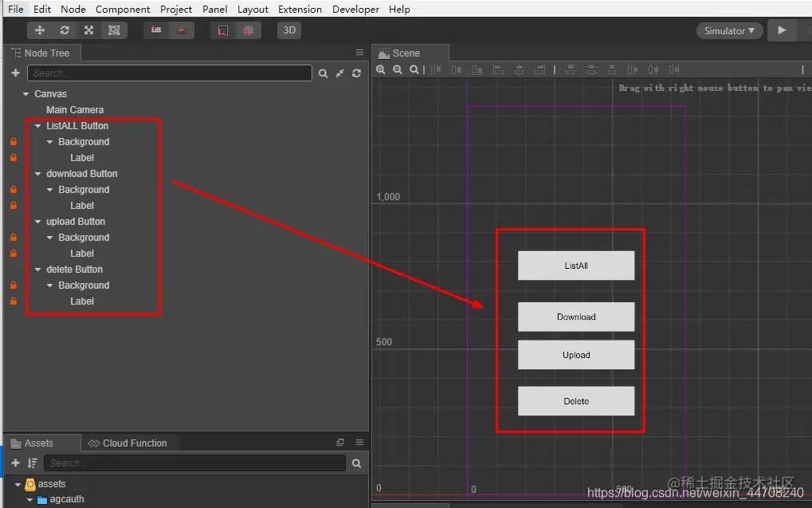Distribute selected nodes by vertical centers
The height and width of the screenshot is (508, 812).
click(591, 69)
